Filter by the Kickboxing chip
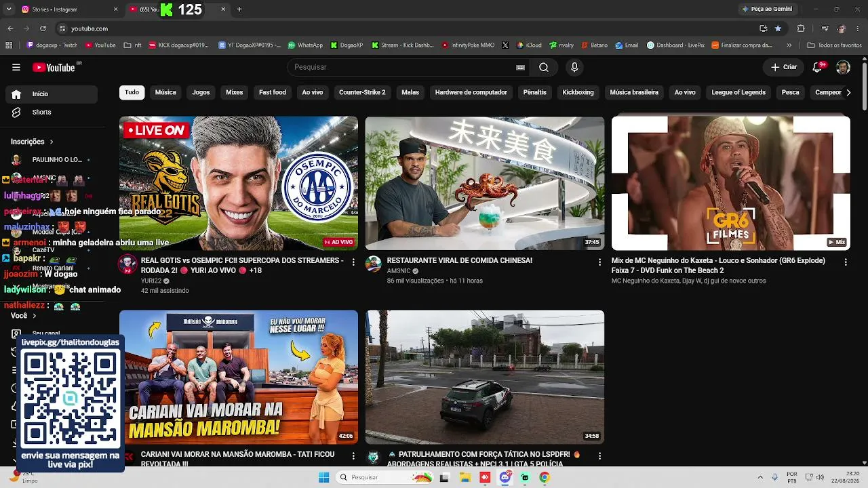The image size is (868, 488). click(578, 92)
